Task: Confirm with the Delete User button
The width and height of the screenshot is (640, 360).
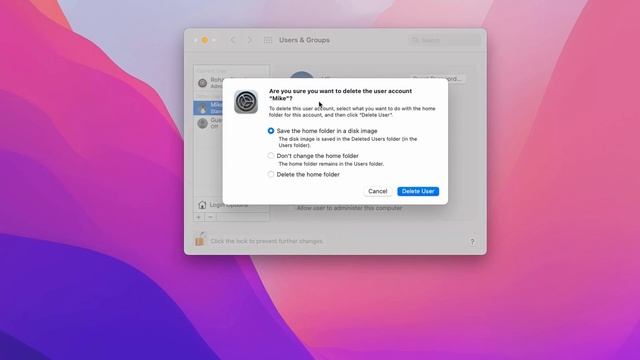Action: [418, 191]
